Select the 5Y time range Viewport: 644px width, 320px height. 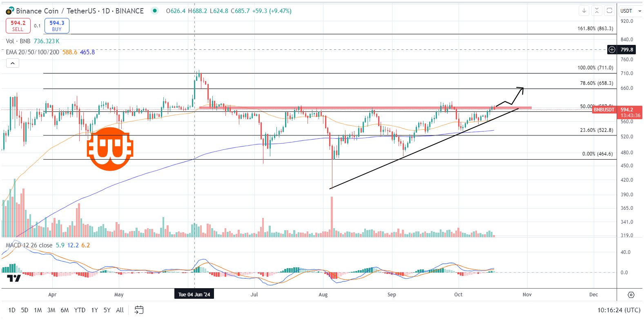(107, 310)
